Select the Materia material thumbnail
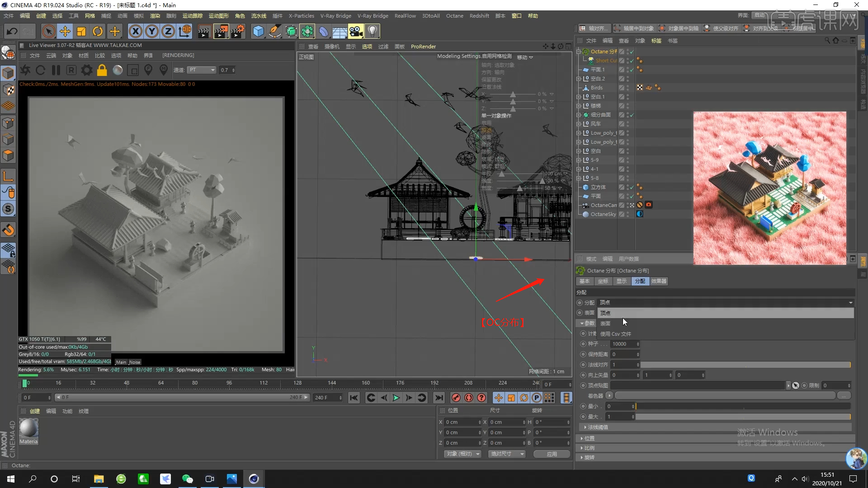 point(28,431)
